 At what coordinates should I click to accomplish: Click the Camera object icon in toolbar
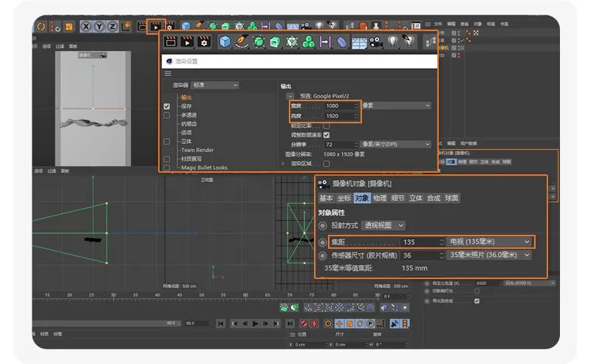[376, 42]
